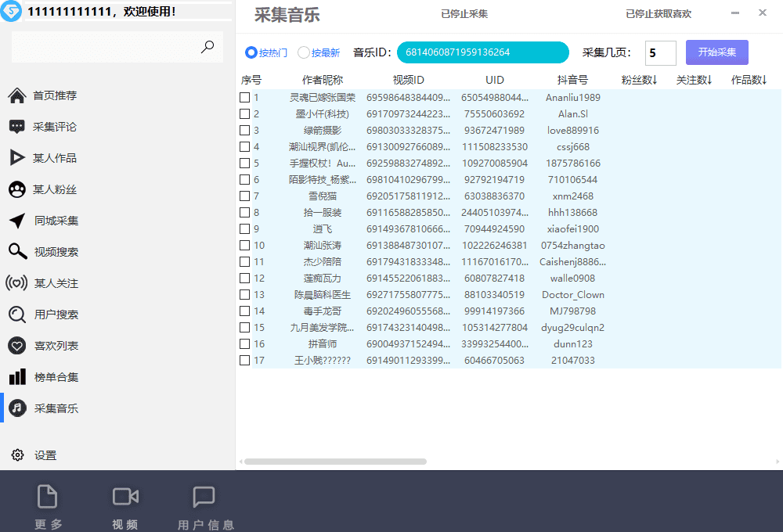
Task: Select the 采集评论 comment collection tool
Action: [x=48, y=126]
